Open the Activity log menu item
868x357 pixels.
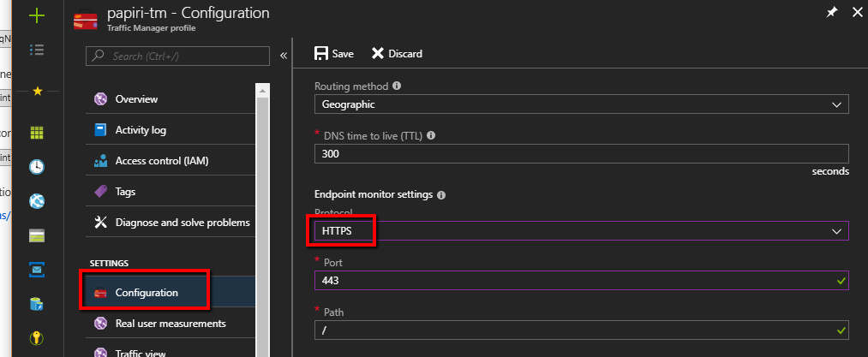point(171,130)
